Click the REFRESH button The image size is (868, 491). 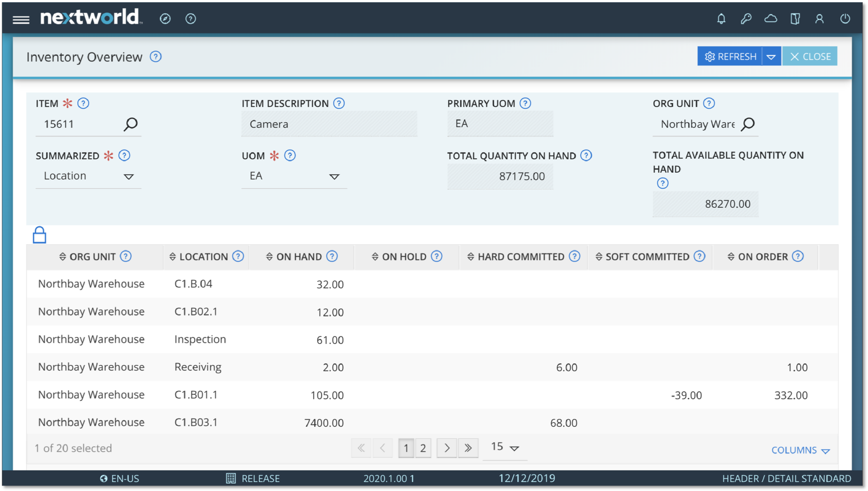point(730,56)
